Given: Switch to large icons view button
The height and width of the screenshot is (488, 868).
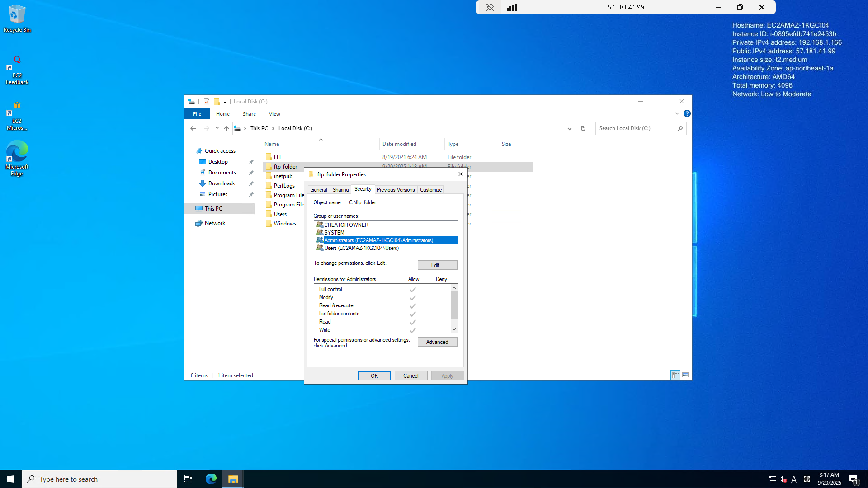Looking at the screenshot, I should (685, 375).
